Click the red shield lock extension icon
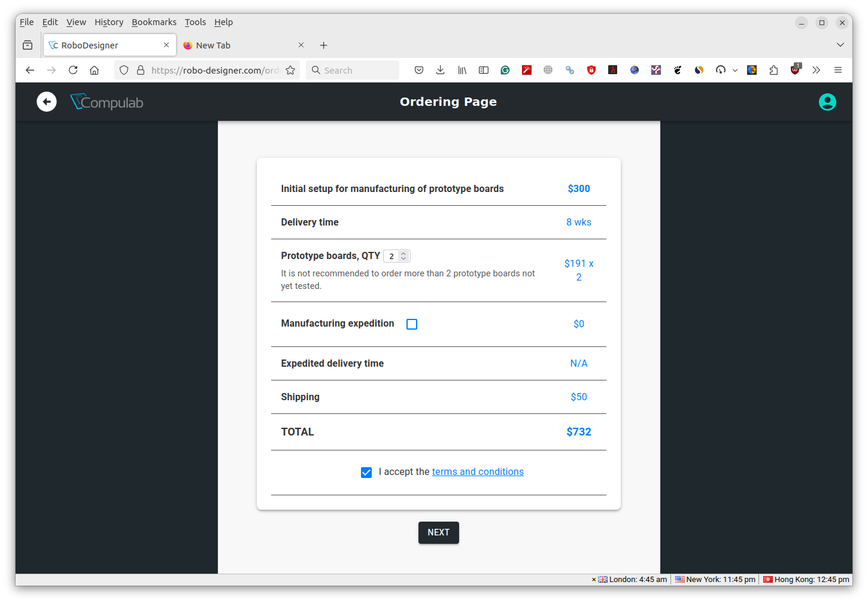868x603 pixels. 591,70
